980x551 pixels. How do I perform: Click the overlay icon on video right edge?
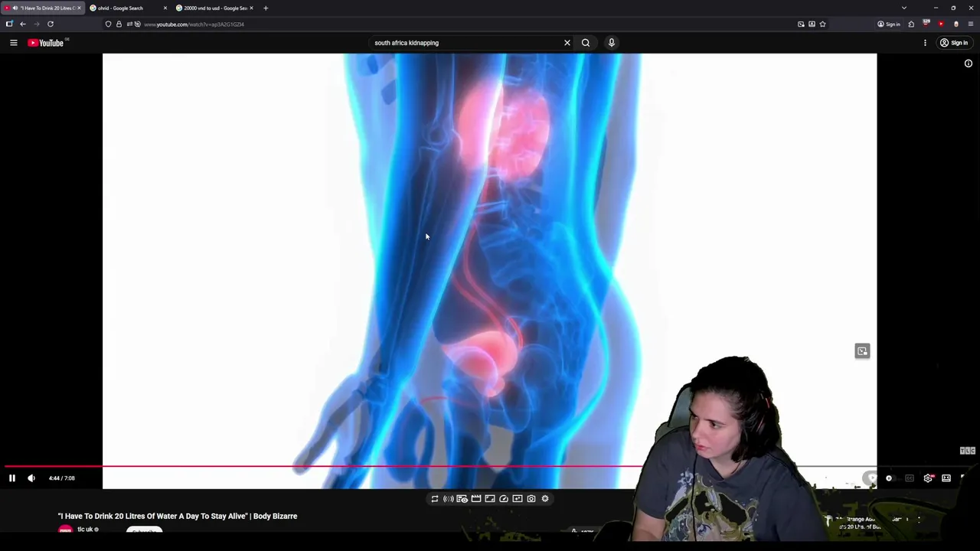pyautogui.click(x=862, y=351)
